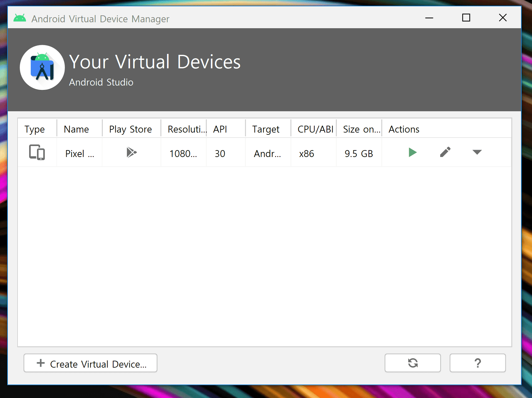This screenshot has height=398, width=532.
Task: Refresh the virtual device list
Action: (x=413, y=363)
